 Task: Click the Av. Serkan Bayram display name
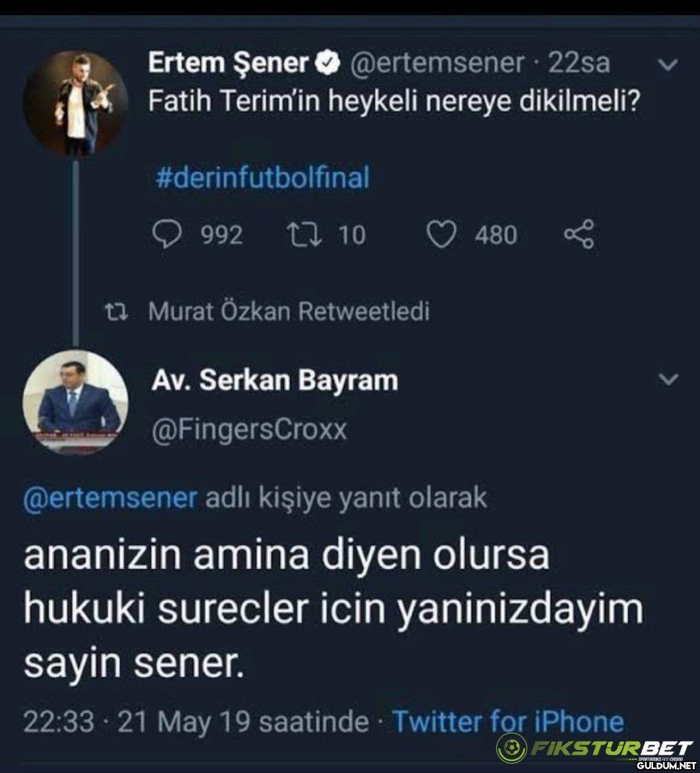coord(274,380)
